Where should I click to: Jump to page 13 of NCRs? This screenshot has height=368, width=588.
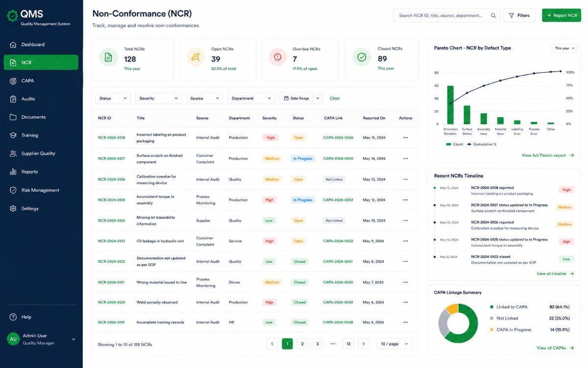348,344
